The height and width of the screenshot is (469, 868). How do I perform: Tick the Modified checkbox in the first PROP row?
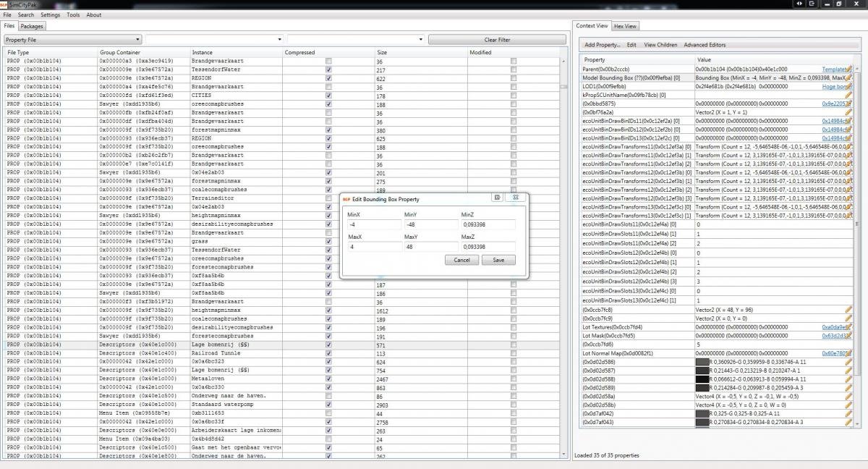tap(514, 61)
